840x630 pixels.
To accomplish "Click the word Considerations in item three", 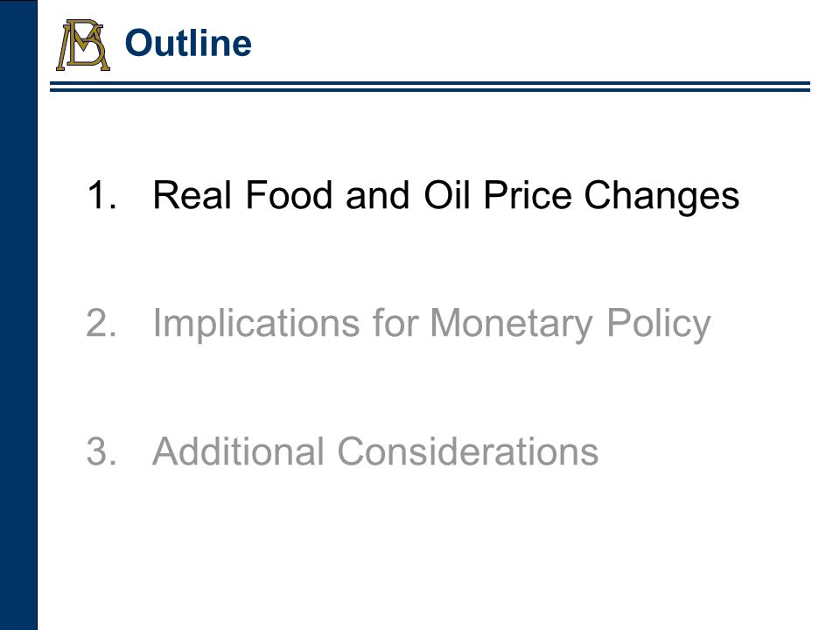I will 467,451.
